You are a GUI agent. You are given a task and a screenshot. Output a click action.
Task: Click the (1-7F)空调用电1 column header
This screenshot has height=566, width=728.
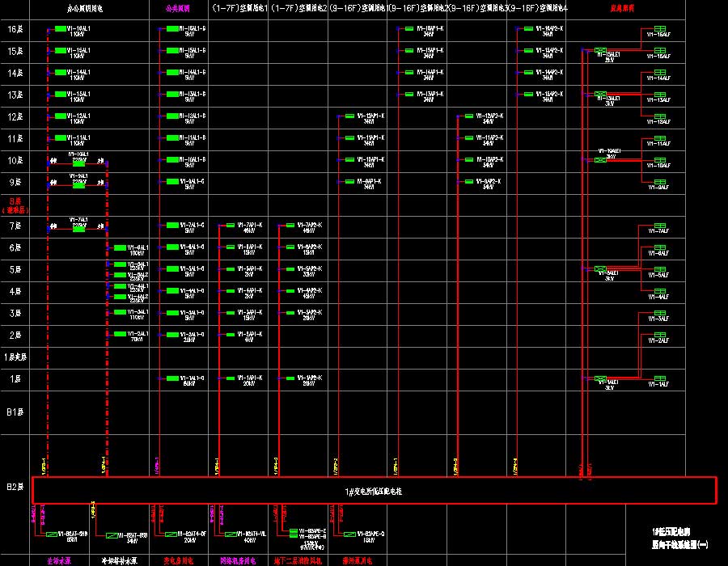(x=239, y=8)
